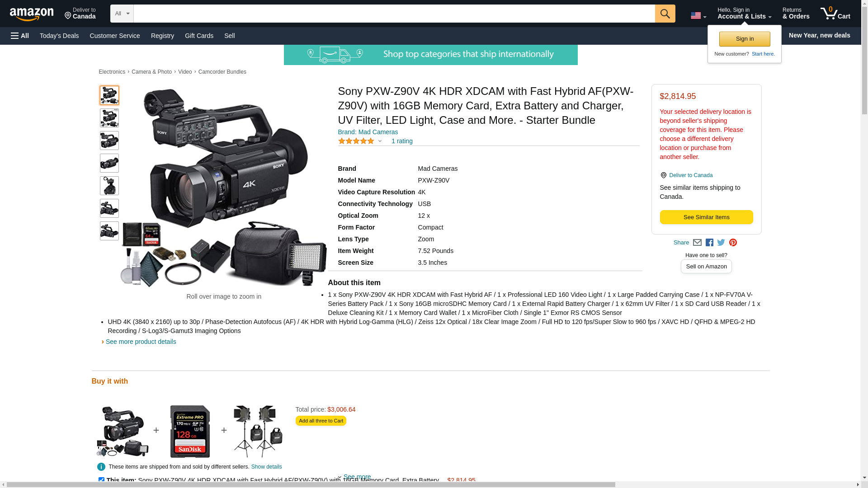Click the Amazon logo
The height and width of the screenshot is (488, 868).
pos(32,14)
